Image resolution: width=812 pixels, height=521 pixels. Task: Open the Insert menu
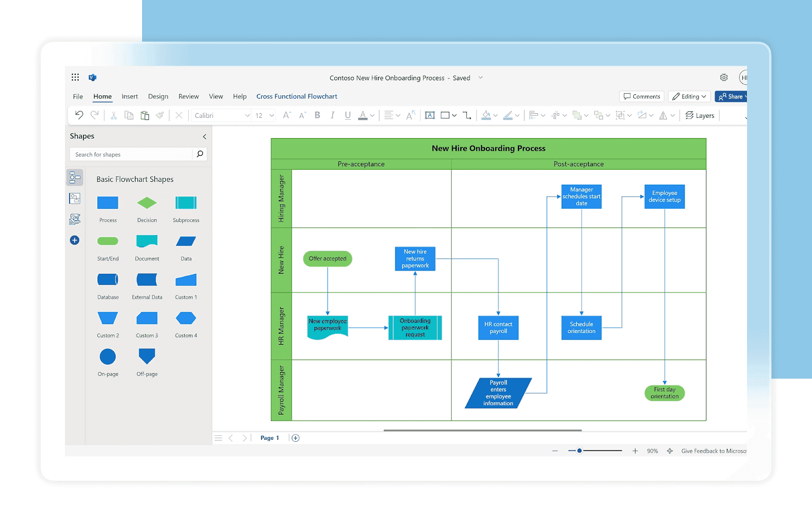click(x=129, y=96)
